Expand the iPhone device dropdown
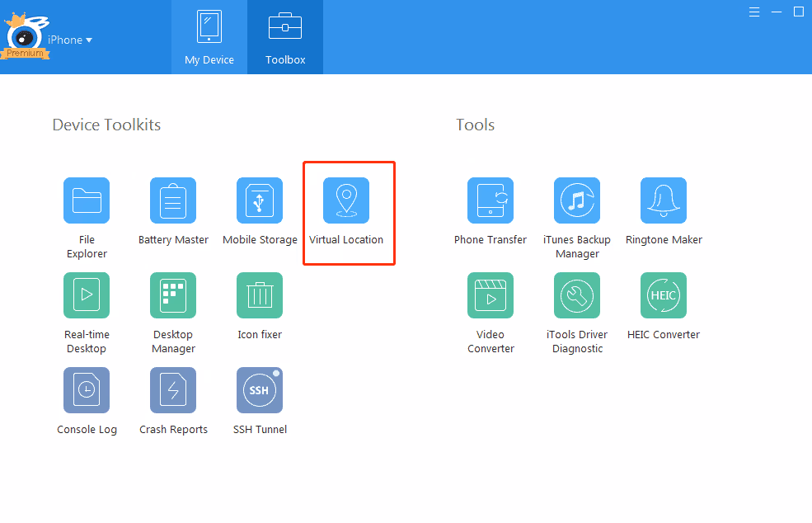This screenshot has width=812, height=523. [70, 40]
